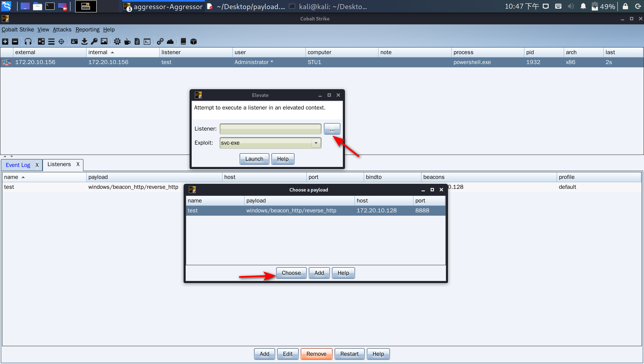Click the downloads arrow toolbar icon
This screenshot has width=644, height=364.
84,42
